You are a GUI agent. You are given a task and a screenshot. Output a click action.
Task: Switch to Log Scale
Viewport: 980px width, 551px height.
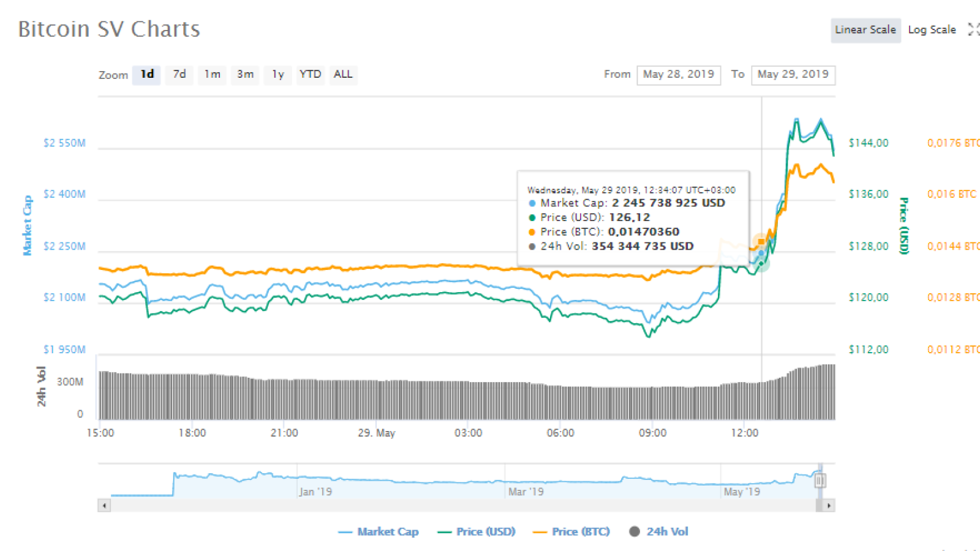(932, 30)
